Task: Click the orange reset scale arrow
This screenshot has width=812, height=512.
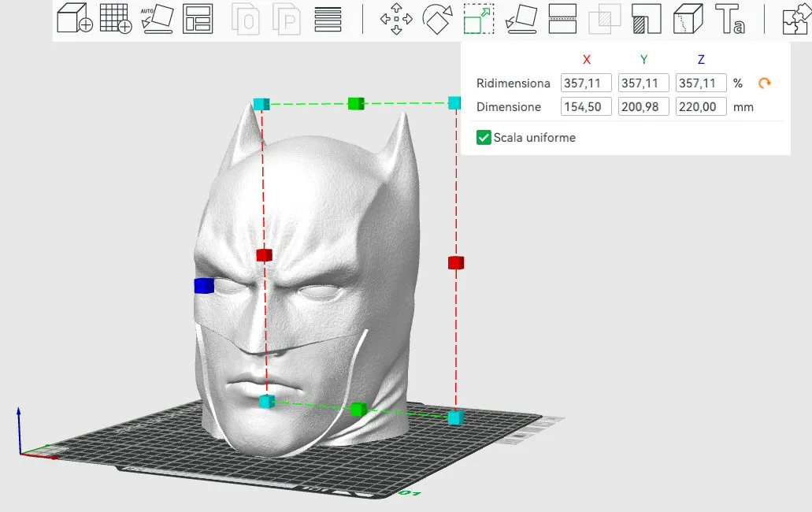Action: (x=765, y=83)
